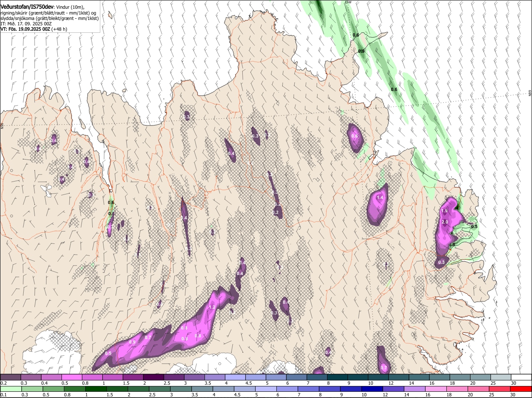Select the lavender 14 rain legend swatch
The width and height of the screenshot is (532, 398).
pyautogui.click(x=415, y=389)
